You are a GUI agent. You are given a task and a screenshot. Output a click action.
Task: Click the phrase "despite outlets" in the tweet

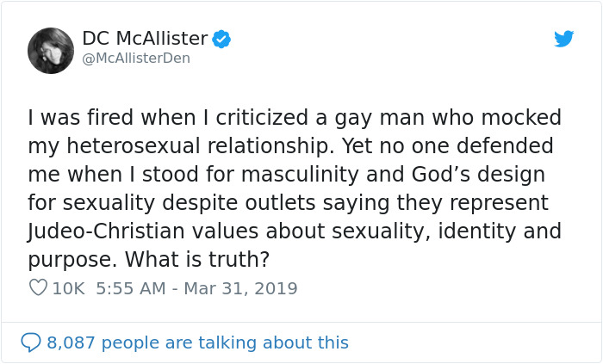click(273, 203)
